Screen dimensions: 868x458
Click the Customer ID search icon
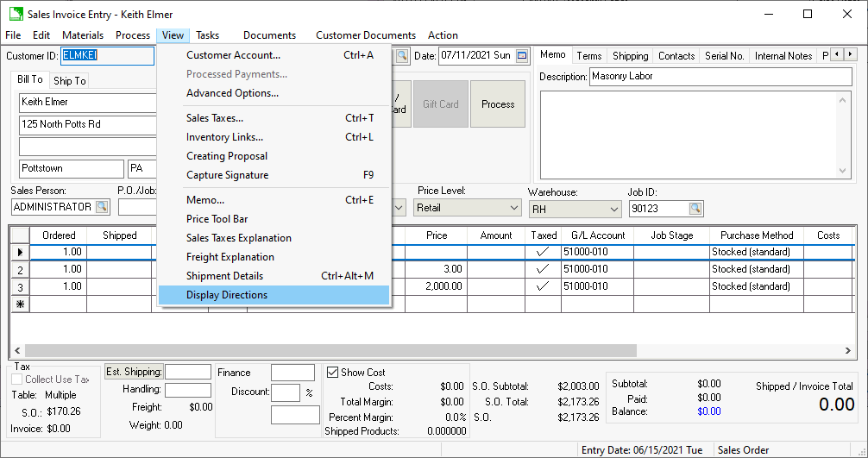[401, 56]
